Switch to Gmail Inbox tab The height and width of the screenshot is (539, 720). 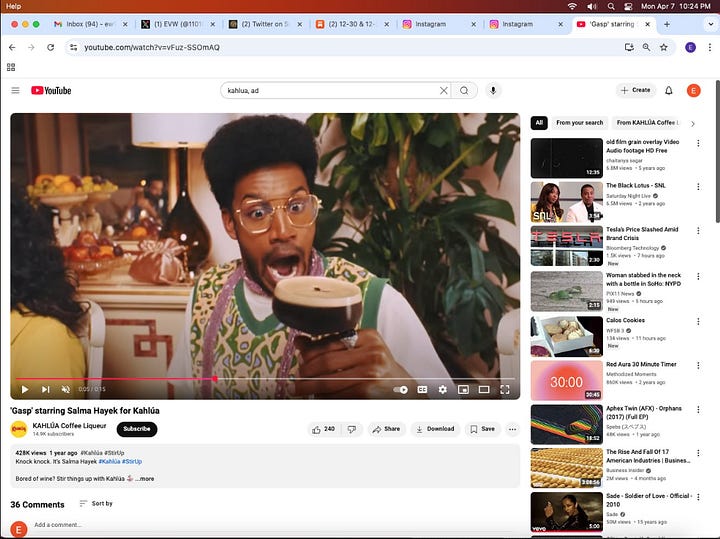pos(90,24)
